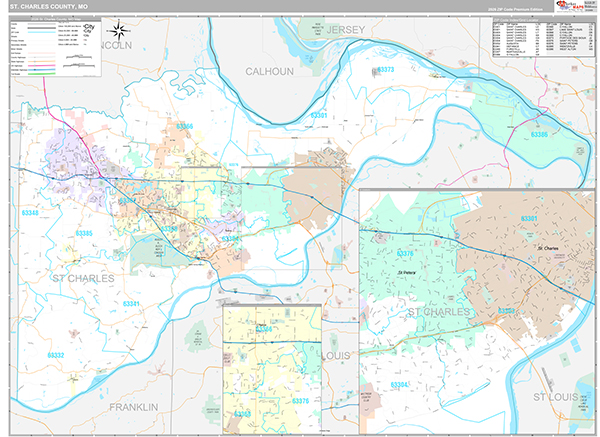Select the 63341 ZIP code label
The height and width of the screenshot is (437, 600).
click(131, 302)
